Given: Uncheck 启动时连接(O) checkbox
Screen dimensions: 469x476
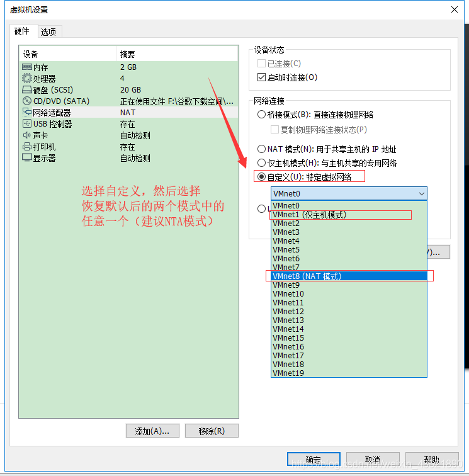Looking at the screenshot, I should (261, 77).
